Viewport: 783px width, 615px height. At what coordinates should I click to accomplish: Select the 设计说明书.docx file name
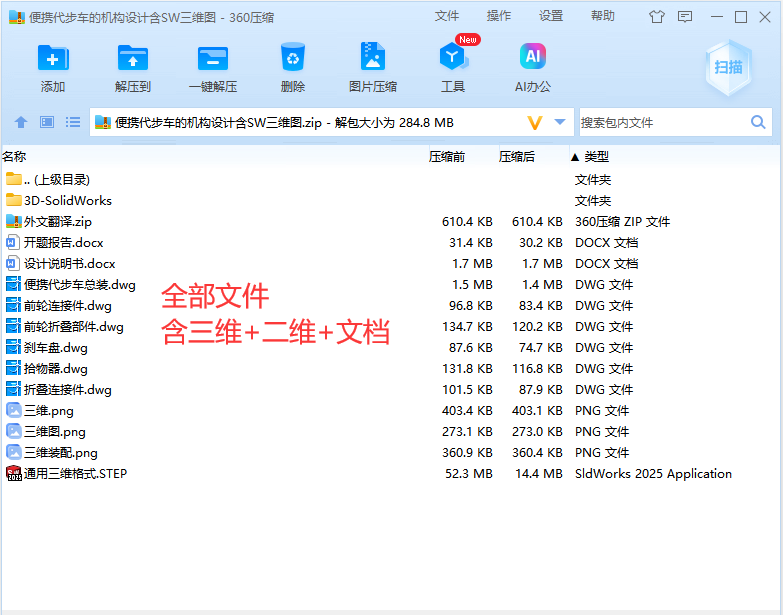pyautogui.click(x=69, y=264)
